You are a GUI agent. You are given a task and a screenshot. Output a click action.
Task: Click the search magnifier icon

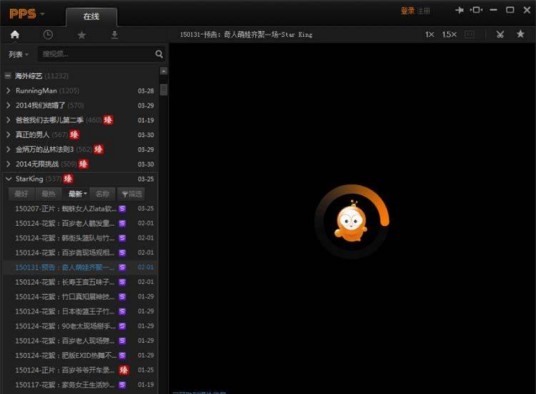(x=159, y=54)
